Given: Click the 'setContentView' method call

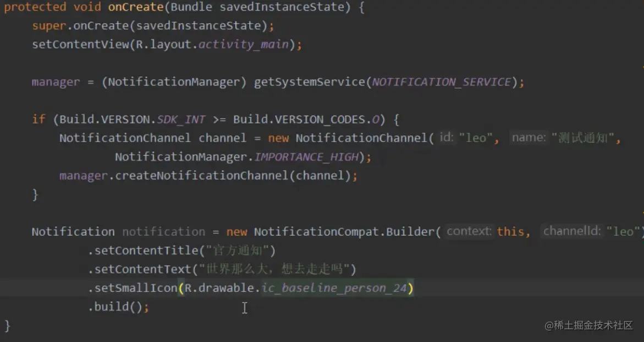Looking at the screenshot, I should [x=80, y=45].
